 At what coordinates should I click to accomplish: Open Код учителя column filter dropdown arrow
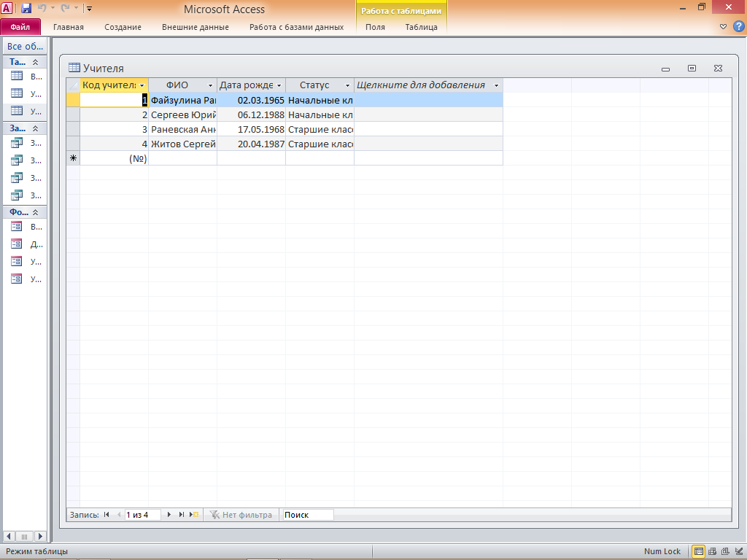coord(142,86)
